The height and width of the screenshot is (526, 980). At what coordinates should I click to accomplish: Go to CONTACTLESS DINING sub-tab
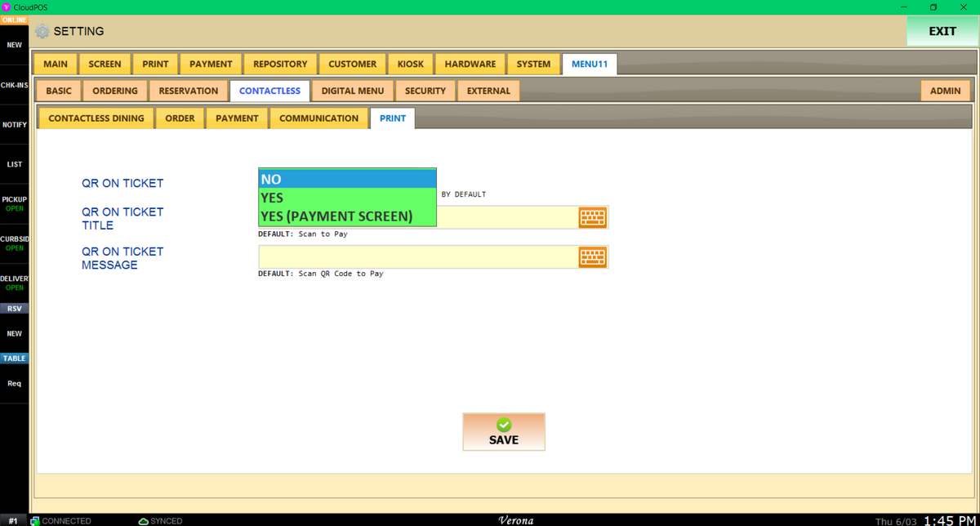(96, 118)
